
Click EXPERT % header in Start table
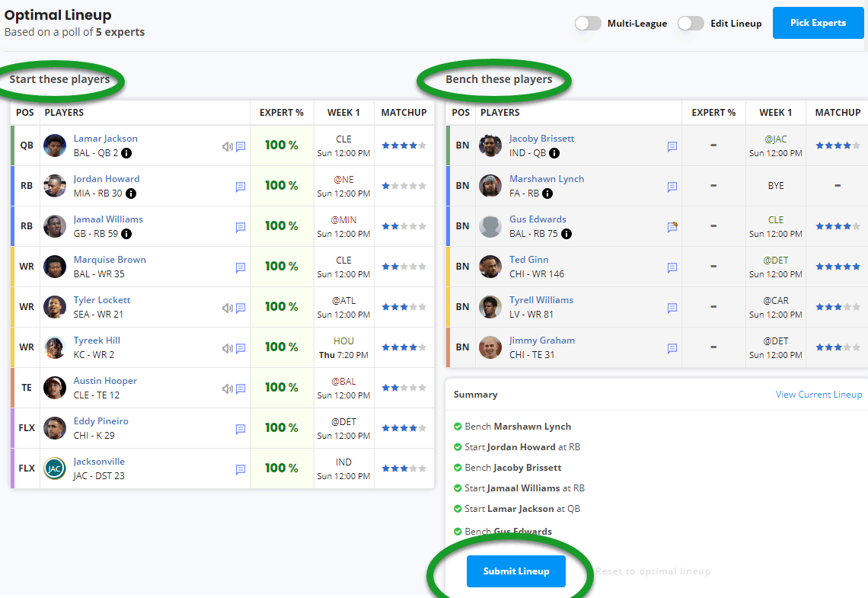coord(282,113)
